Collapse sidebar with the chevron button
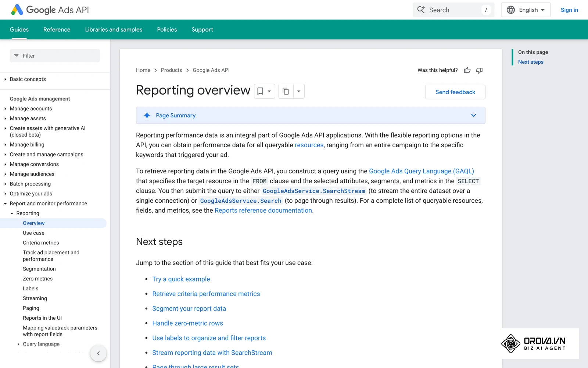Image resolution: width=588 pixels, height=368 pixels. (x=98, y=353)
